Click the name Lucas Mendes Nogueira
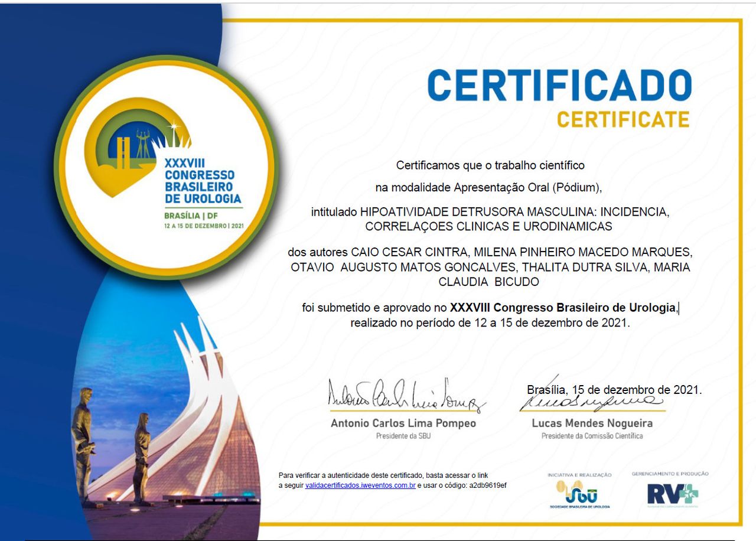 592,423
